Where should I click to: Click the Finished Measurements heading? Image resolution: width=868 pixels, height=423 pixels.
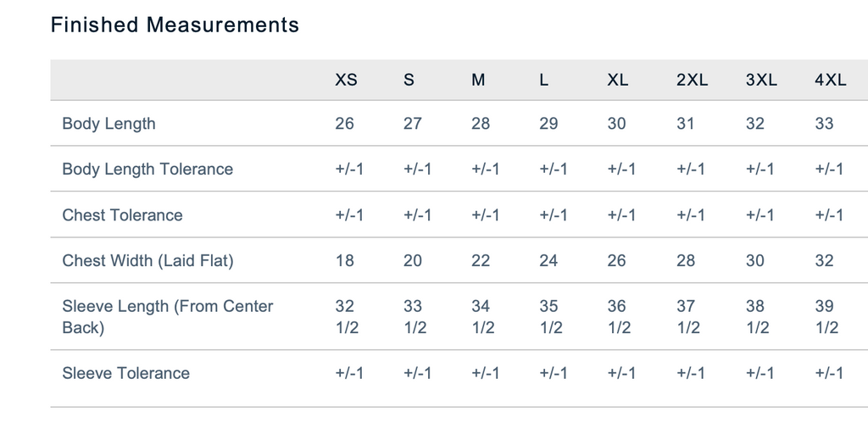175,25
